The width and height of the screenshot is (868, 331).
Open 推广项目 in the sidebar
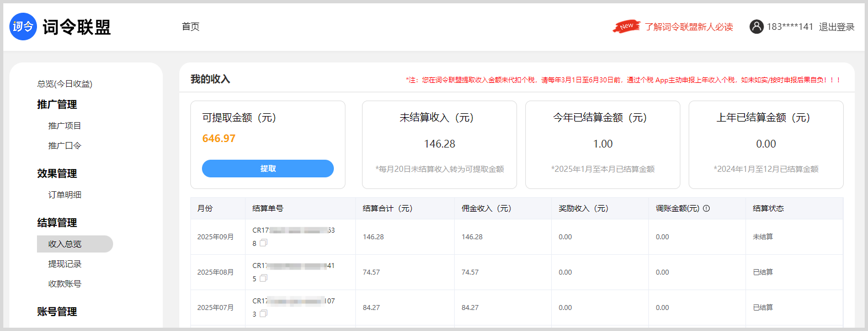65,126
